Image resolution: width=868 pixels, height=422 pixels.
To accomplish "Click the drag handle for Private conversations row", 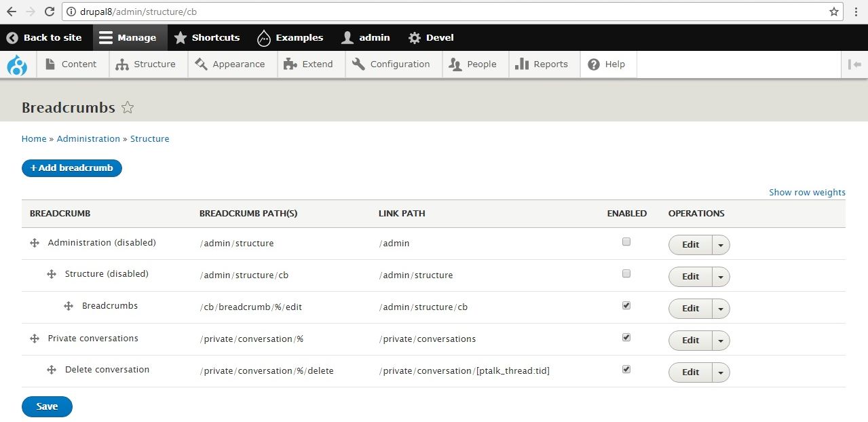I will (34, 338).
